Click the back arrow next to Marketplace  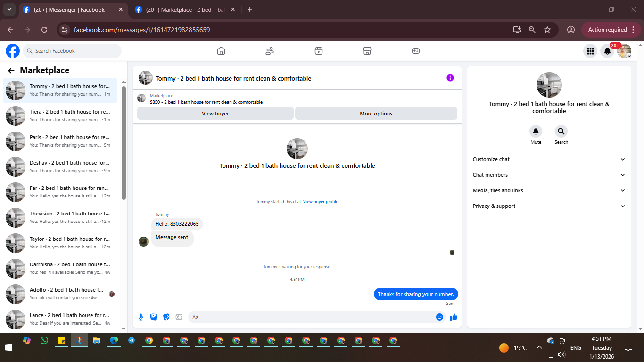click(11, 71)
